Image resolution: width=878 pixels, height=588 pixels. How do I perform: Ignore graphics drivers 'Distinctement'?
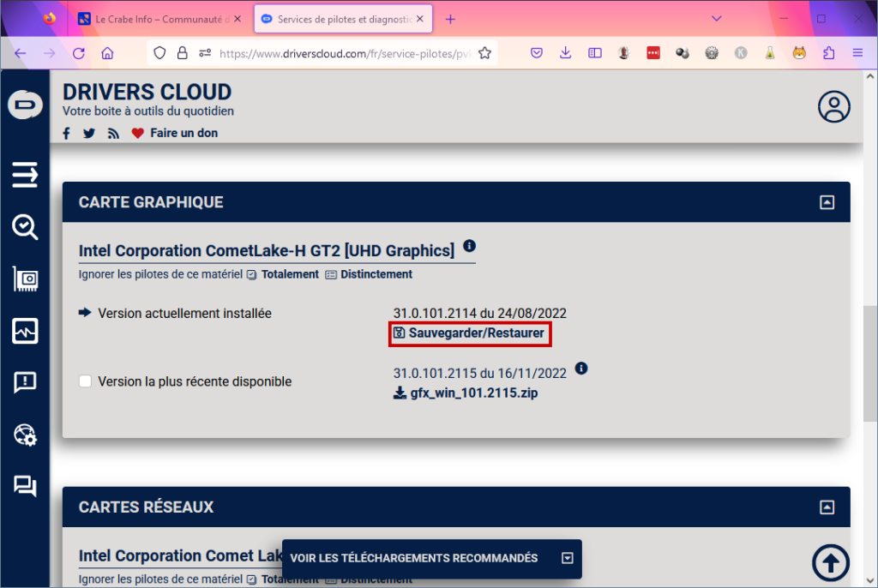click(369, 274)
